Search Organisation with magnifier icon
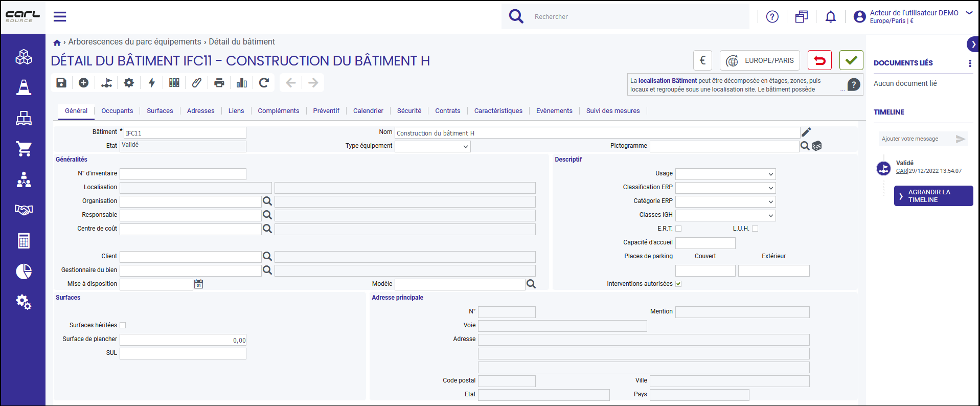The height and width of the screenshot is (406, 980). pos(267,201)
